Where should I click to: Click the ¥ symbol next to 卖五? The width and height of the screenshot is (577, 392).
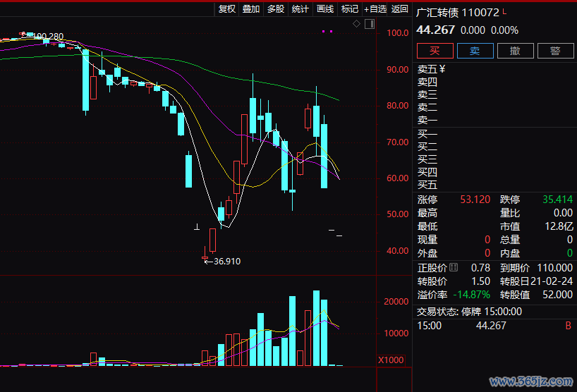(442, 69)
